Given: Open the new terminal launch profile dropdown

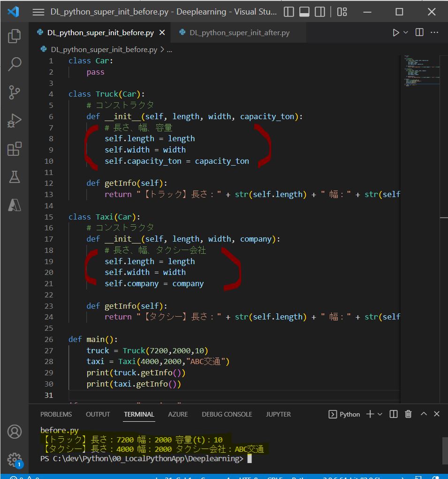Looking at the screenshot, I should (380, 414).
